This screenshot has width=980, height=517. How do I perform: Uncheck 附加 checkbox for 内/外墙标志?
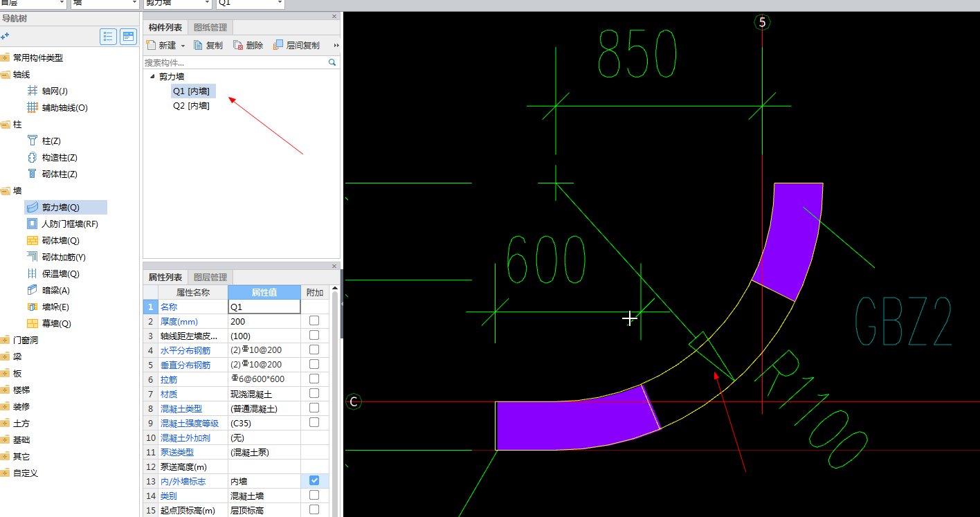tap(314, 480)
